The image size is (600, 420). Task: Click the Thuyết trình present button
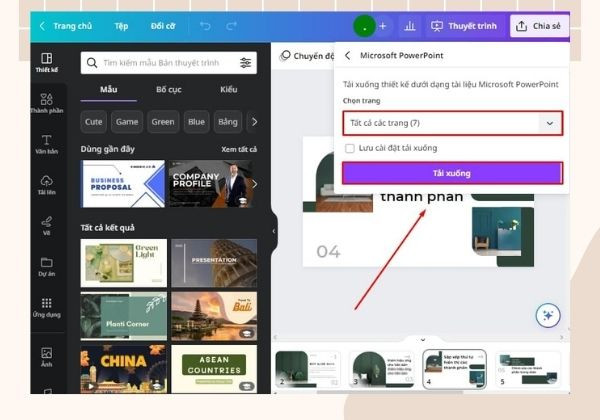464,26
